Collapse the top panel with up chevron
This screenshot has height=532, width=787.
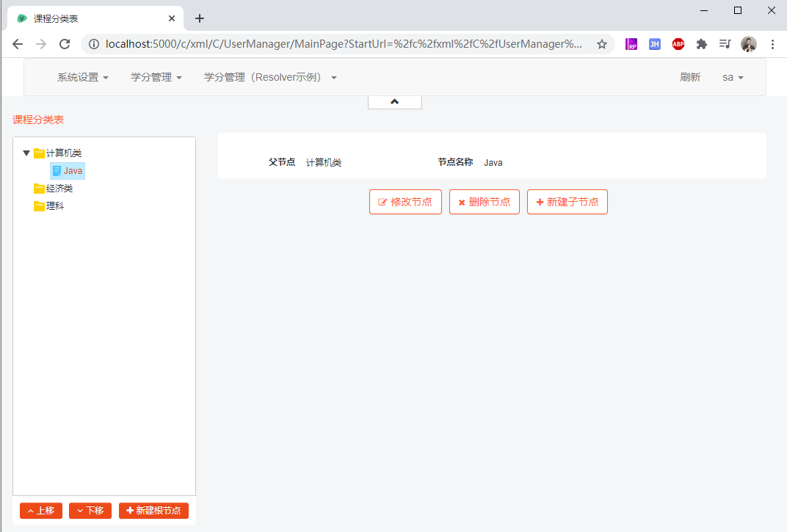(x=394, y=102)
